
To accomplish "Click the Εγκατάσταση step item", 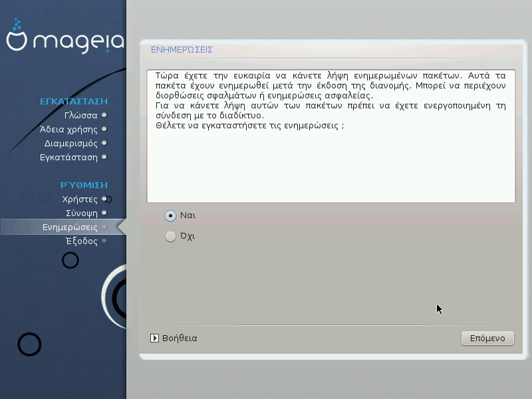I will [x=68, y=158].
